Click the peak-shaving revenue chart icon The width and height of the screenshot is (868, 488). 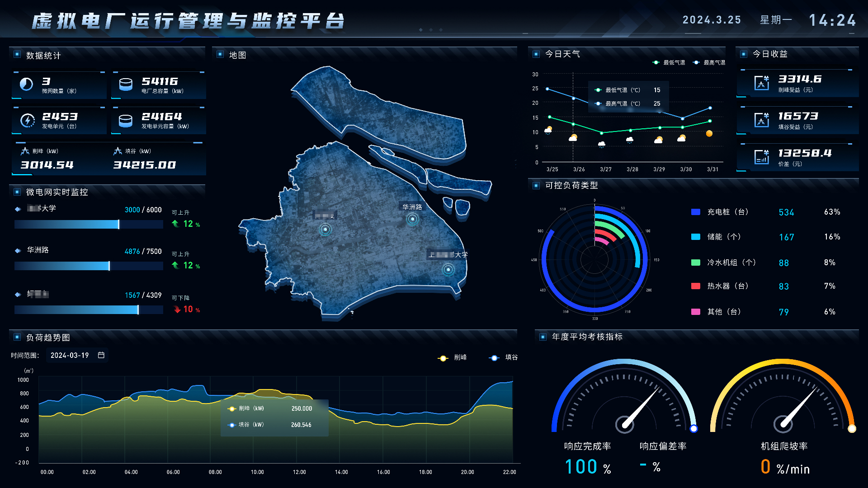762,83
